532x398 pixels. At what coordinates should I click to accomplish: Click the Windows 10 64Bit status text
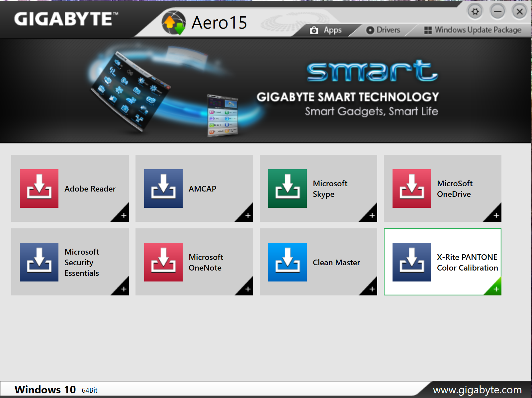(x=56, y=390)
